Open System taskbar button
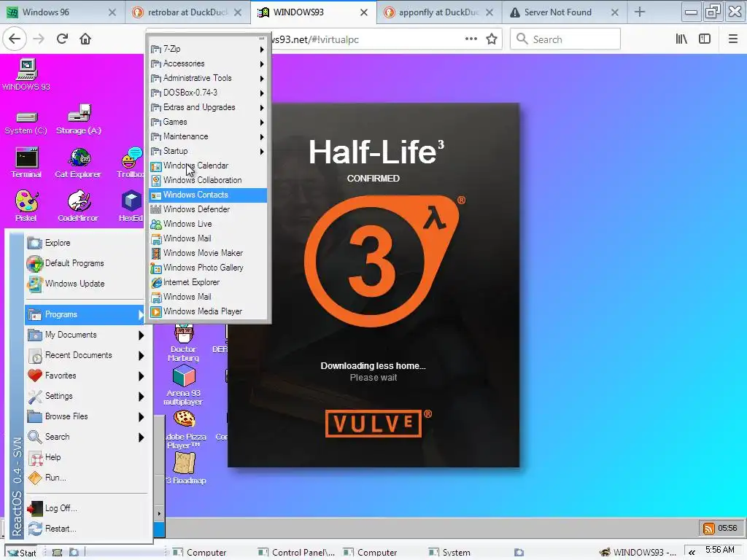 coord(449,553)
